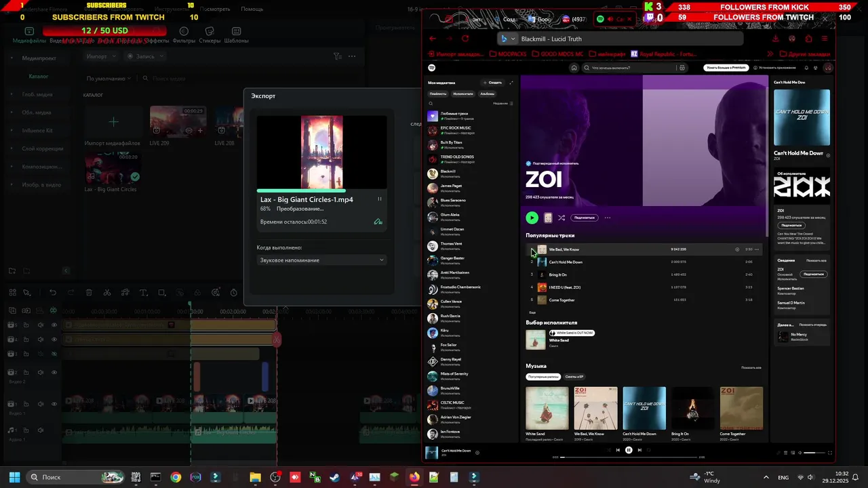This screenshot has height=488, width=868.
Task: Click Создать button in Spotify library
Action: (493, 83)
